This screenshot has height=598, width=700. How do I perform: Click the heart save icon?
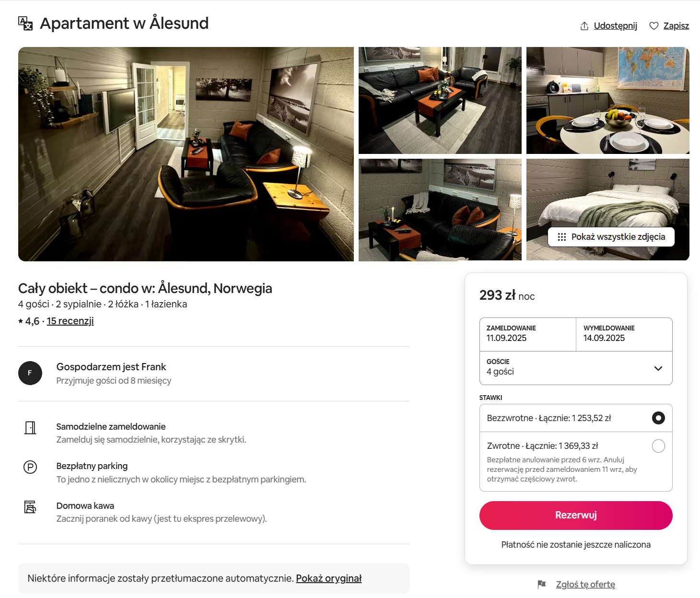pos(653,26)
